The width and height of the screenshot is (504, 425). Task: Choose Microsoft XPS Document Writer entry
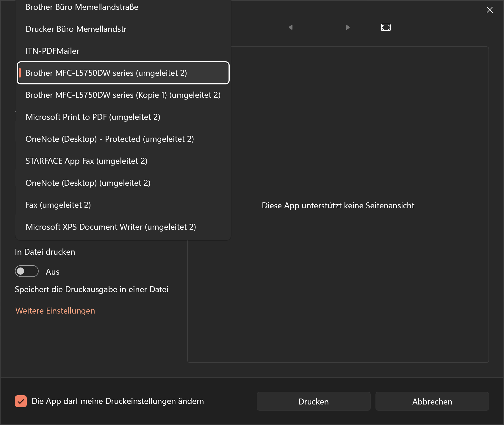coord(123,227)
